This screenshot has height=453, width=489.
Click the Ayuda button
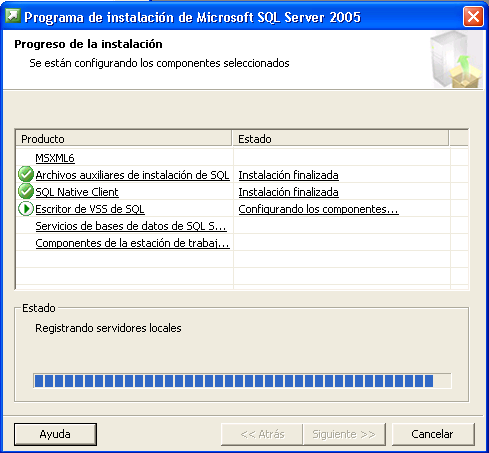(x=55, y=434)
